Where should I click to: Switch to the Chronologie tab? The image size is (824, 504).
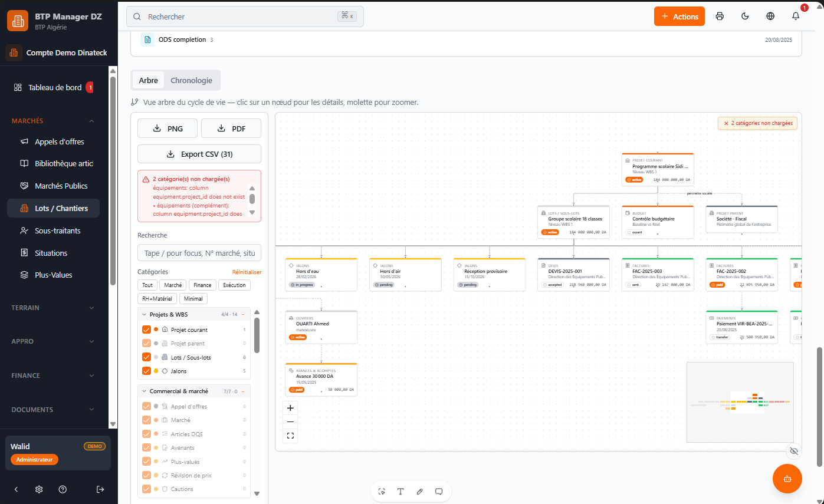[191, 80]
